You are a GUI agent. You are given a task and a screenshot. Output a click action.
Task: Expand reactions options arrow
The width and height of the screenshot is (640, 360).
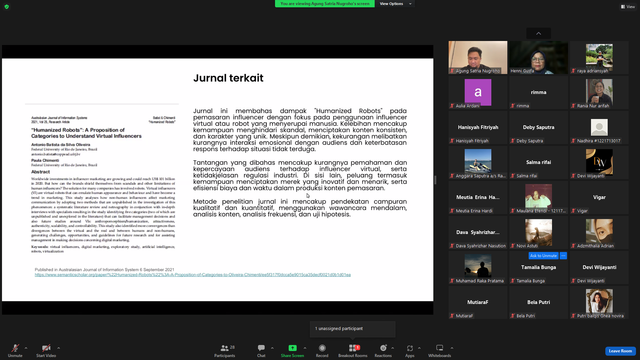pos(393,348)
